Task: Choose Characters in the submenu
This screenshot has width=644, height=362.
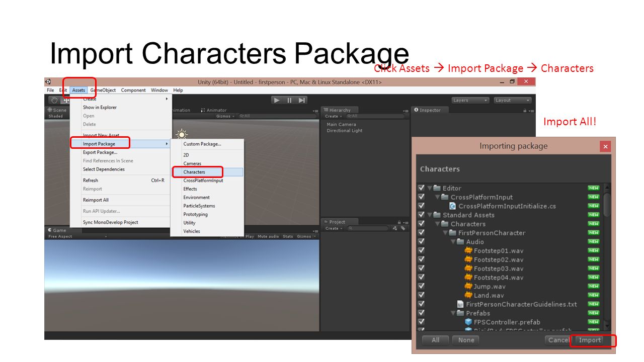Action: (207, 172)
